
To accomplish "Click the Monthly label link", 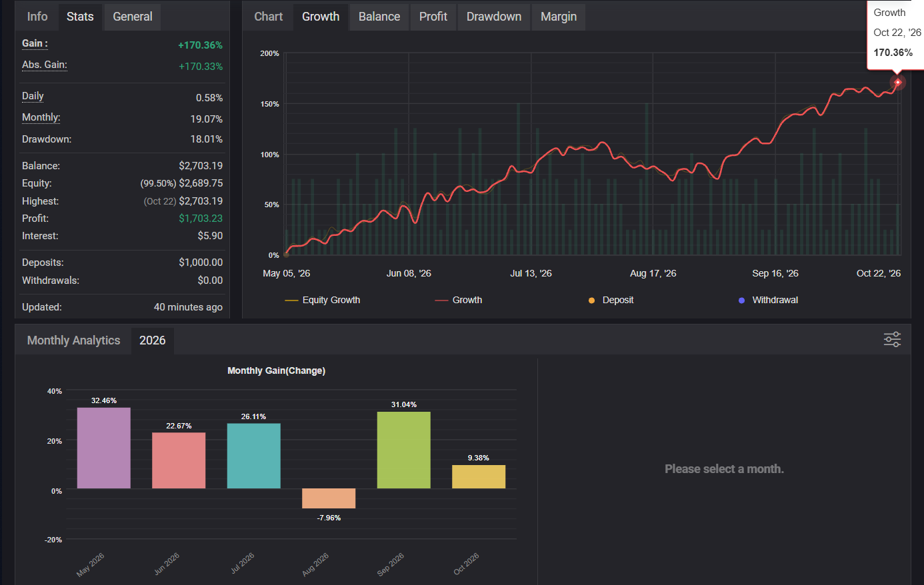I will pyautogui.click(x=41, y=117).
